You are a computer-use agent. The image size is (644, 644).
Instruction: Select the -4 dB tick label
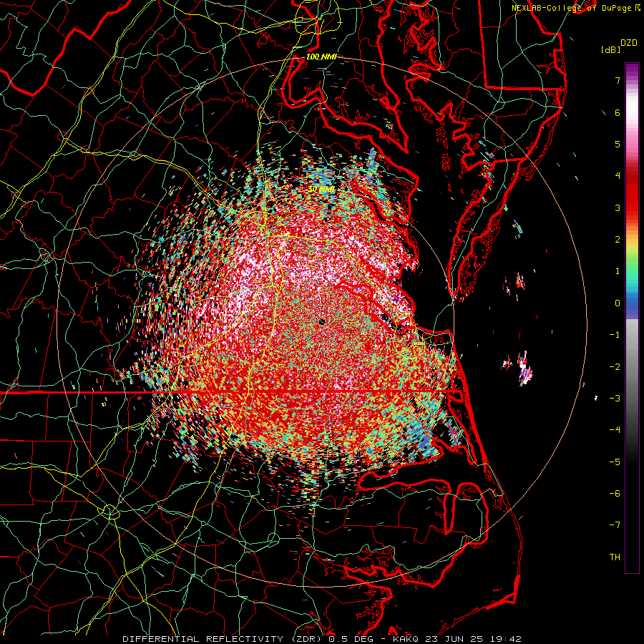point(615,430)
